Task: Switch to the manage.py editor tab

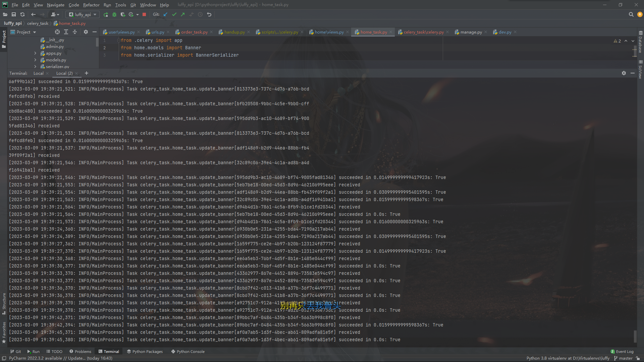Action: [x=471, y=32]
